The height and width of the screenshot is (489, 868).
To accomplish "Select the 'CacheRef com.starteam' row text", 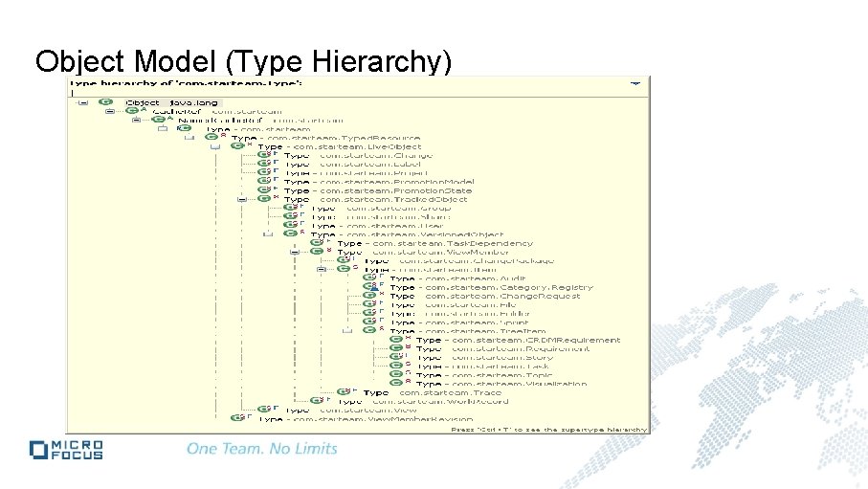I will click(217, 111).
